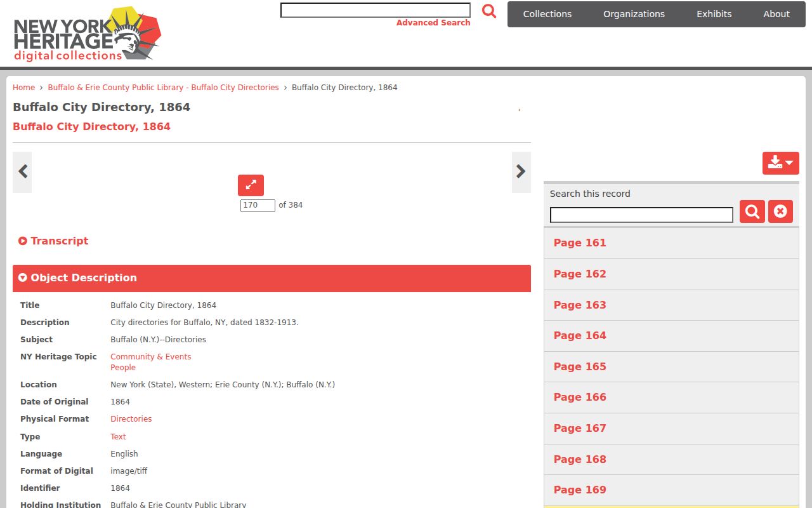The image size is (812, 508).
Task: Select Page 167 in the page list
Action: pyautogui.click(x=671, y=429)
